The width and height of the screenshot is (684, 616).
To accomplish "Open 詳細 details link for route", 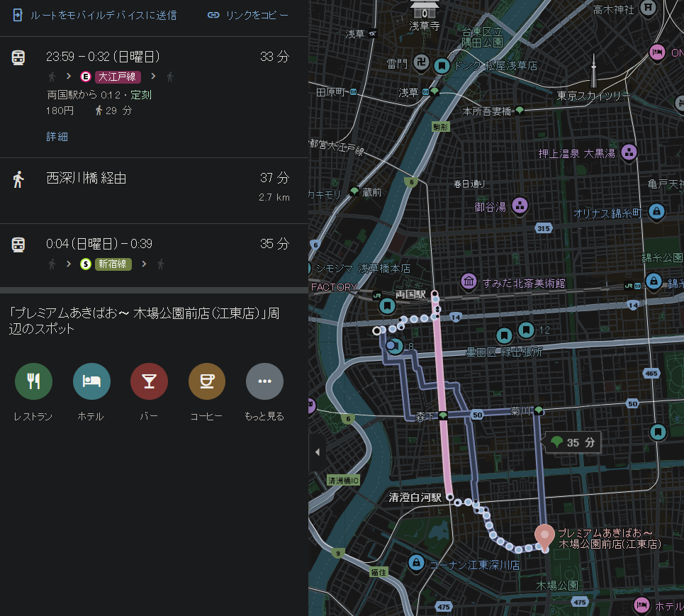I will coord(57,137).
